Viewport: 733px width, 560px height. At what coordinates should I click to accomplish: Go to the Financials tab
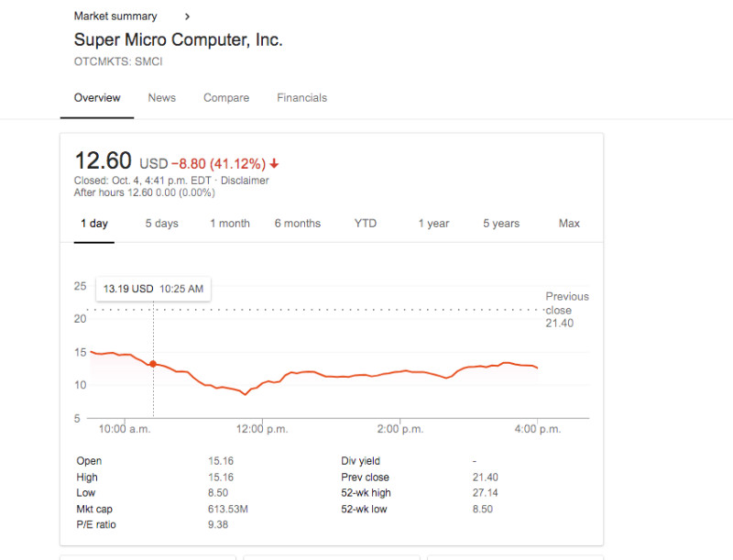tap(301, 98)
